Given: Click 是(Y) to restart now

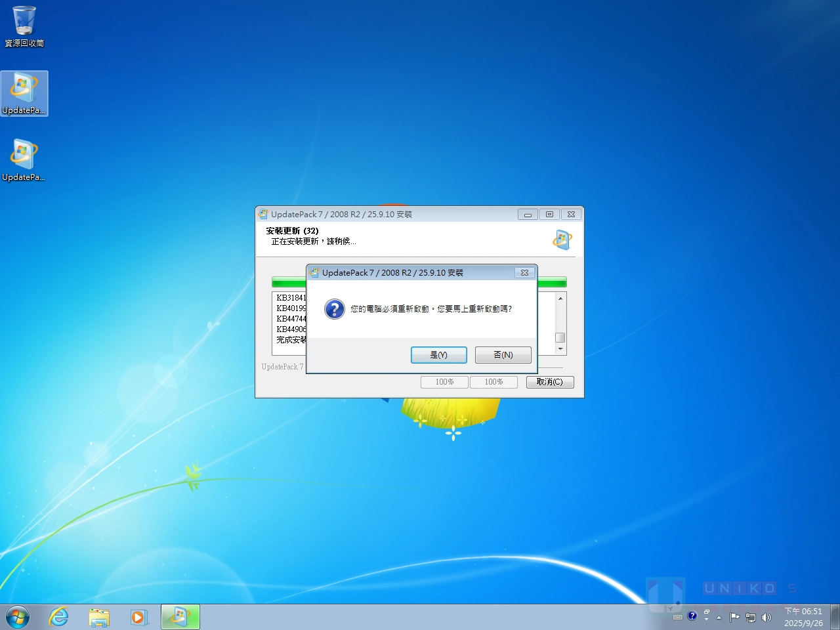Looking at the screenshot, I should click(438, 355).
